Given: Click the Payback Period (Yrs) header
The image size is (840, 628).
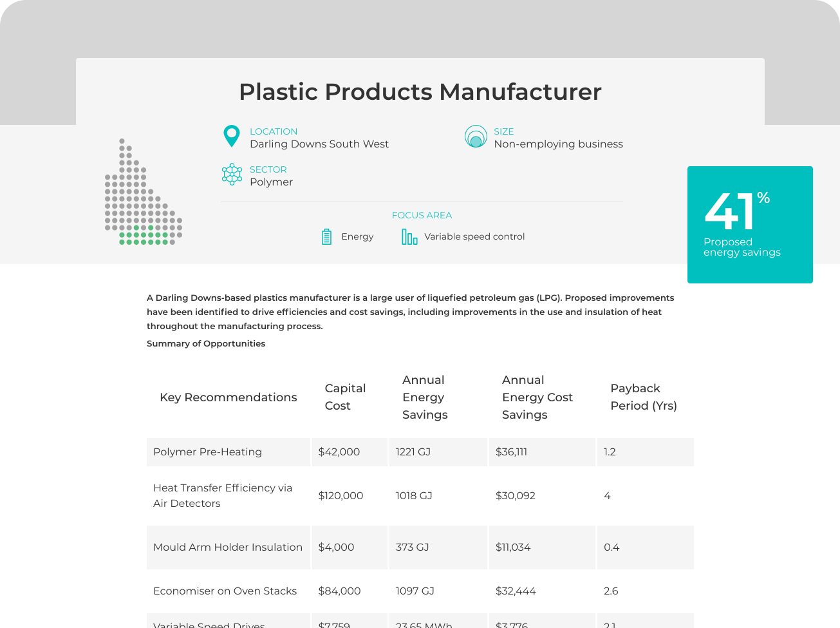Looking at the screenshot, I should click(643, 397).
